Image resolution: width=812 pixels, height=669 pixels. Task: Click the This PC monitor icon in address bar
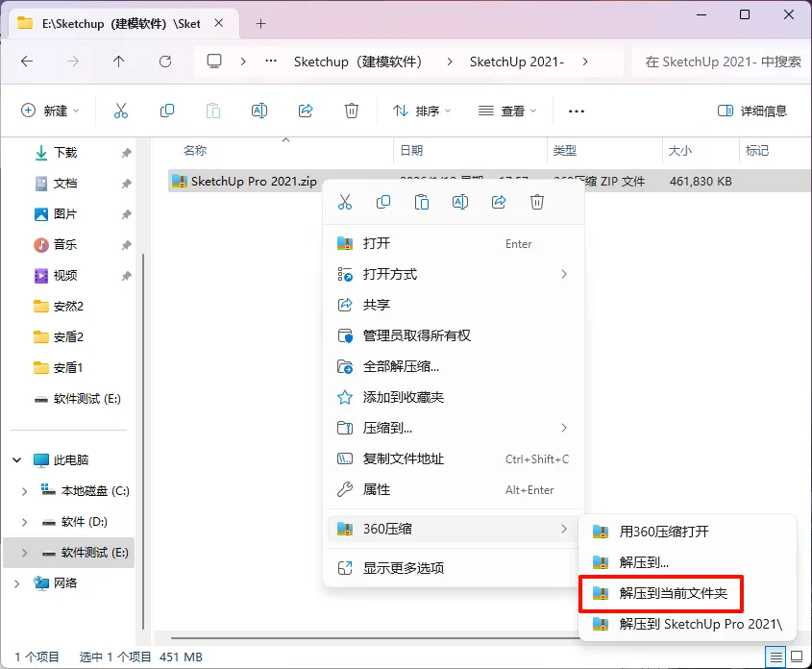(214, 62)
